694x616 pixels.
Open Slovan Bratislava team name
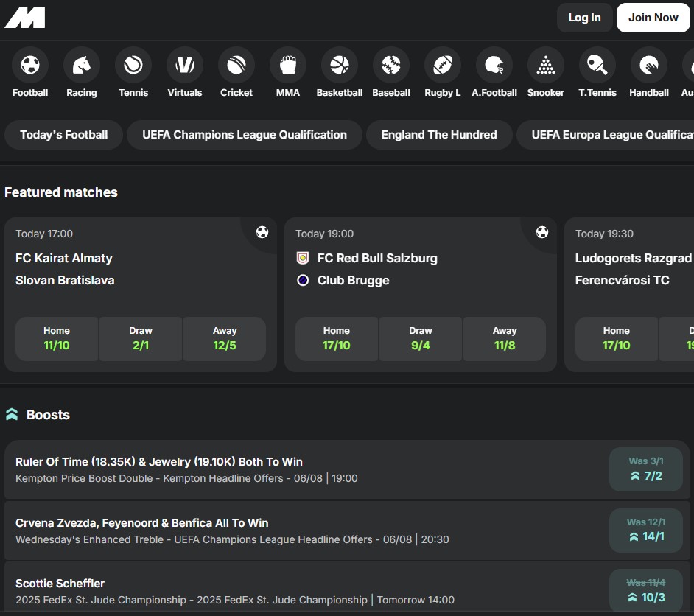click(65, 280)
